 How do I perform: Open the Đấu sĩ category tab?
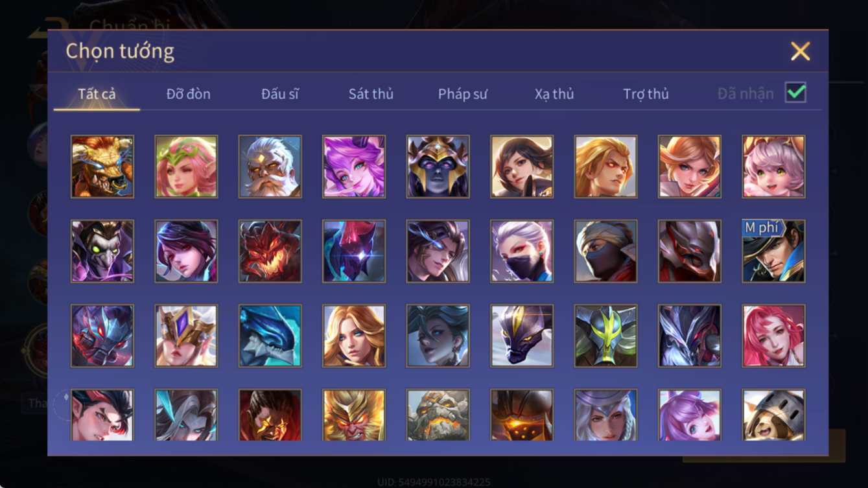point(280,94)
